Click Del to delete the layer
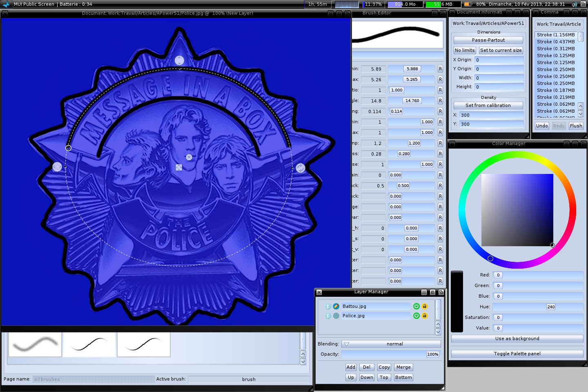The height and width of the screenshot is (392, 588). point(367,367)
